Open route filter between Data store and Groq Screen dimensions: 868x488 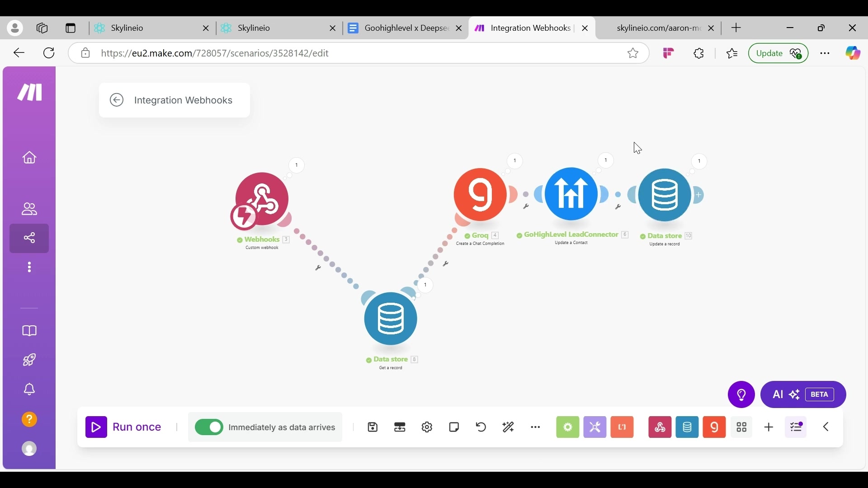[x=446, y=264]
